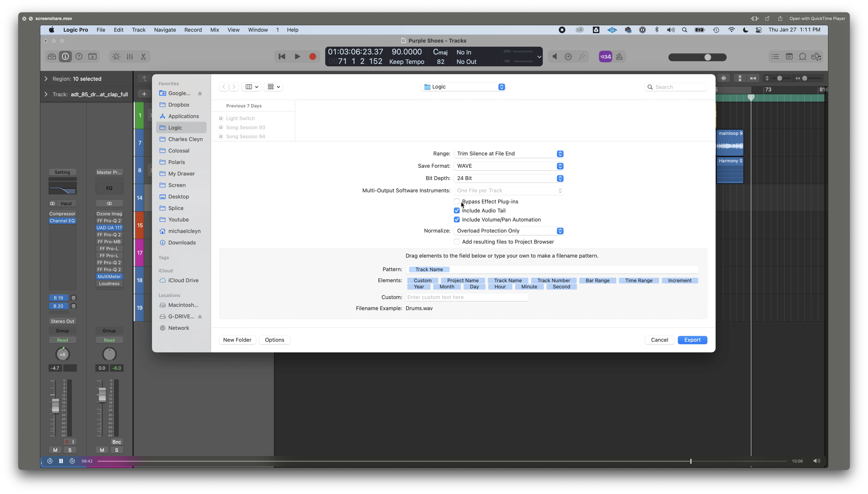Open the Window menu
Image resolution: width=868 pixels, height=494 pixels.
click(258, 30)
